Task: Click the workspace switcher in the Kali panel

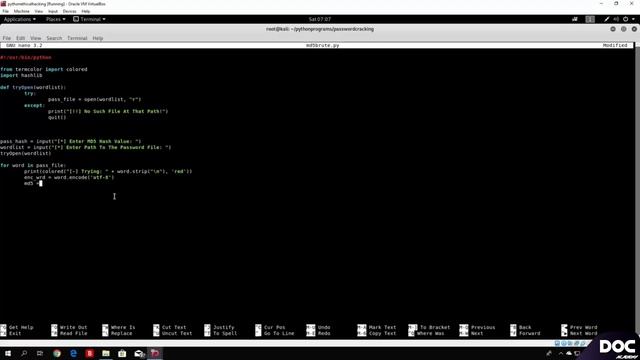Action: tap(590, 19)
